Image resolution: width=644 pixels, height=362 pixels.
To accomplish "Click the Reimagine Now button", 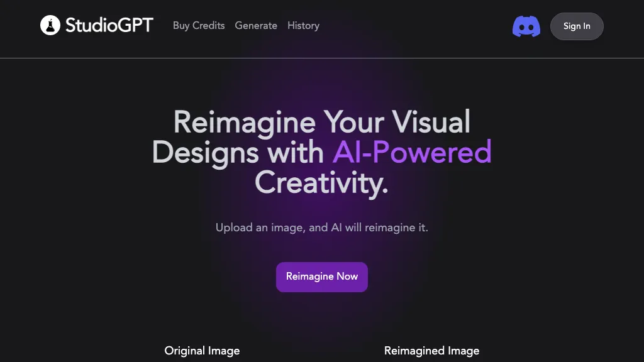I will click(x=322, y=277).
